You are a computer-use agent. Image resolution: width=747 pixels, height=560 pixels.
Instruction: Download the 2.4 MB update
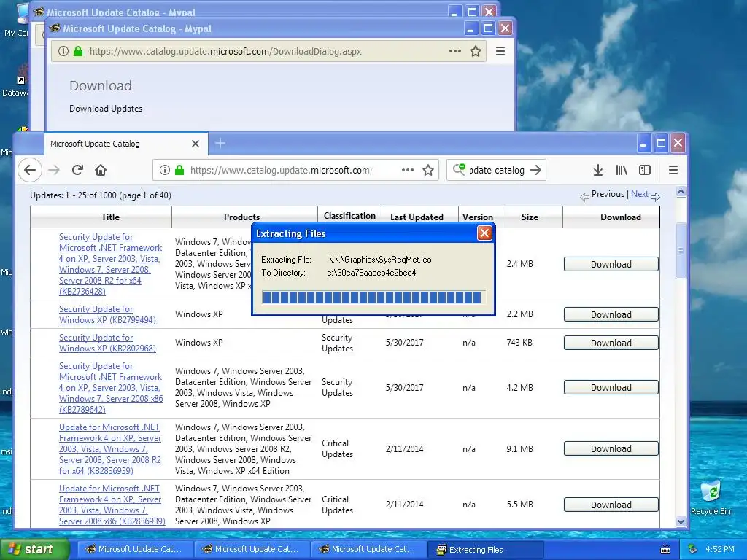pyautogui.click(x=611, y=264)
